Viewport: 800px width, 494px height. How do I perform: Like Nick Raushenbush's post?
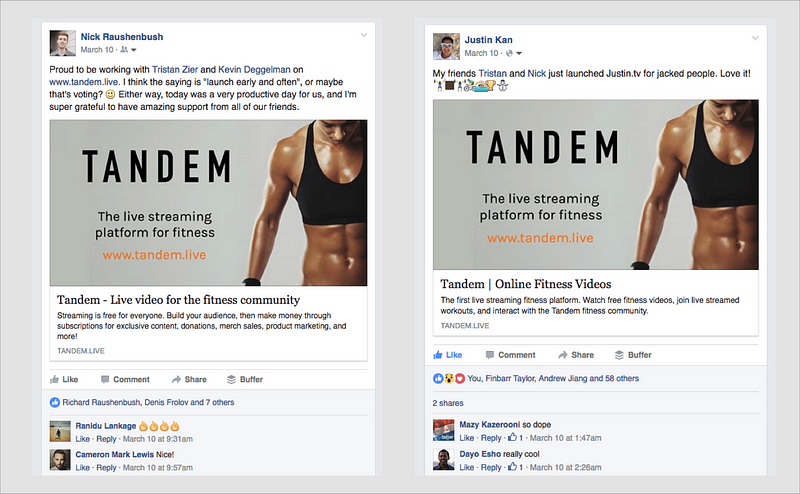click(64, 379)
